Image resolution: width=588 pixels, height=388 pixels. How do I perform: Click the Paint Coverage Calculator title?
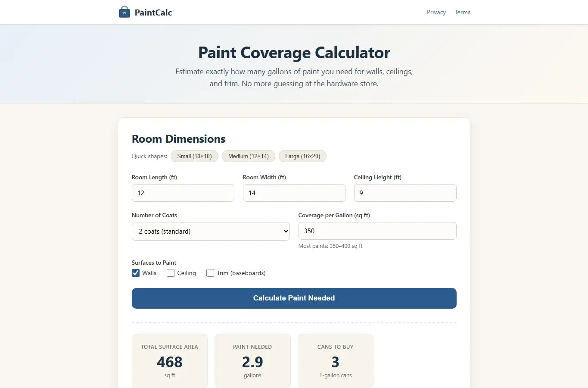[x=294, y=53]
